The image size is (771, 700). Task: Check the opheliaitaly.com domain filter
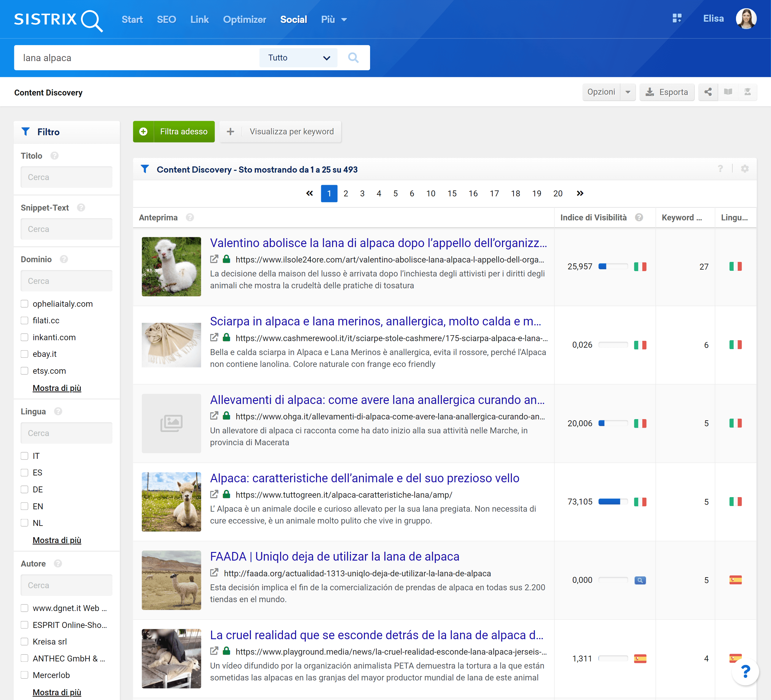point(25,304)
